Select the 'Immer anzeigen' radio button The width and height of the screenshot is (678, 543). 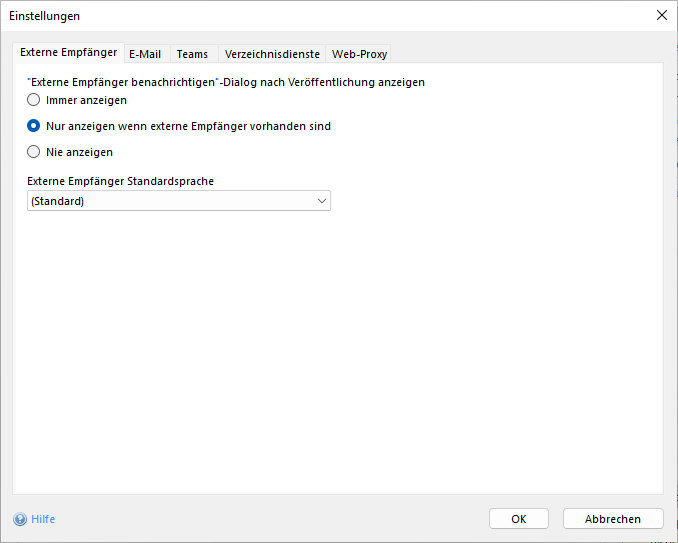pyautogui.click(x=34, y=100)
